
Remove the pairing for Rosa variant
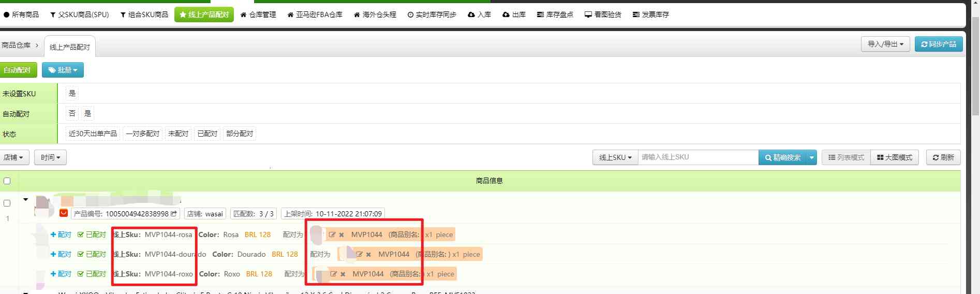341,235
